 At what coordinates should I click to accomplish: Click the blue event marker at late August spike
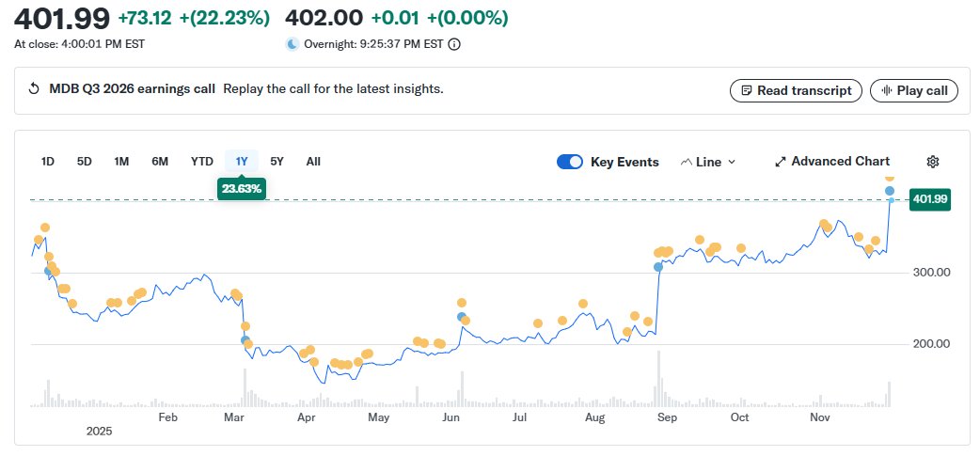pyautogui.click(x=658, y=267)
